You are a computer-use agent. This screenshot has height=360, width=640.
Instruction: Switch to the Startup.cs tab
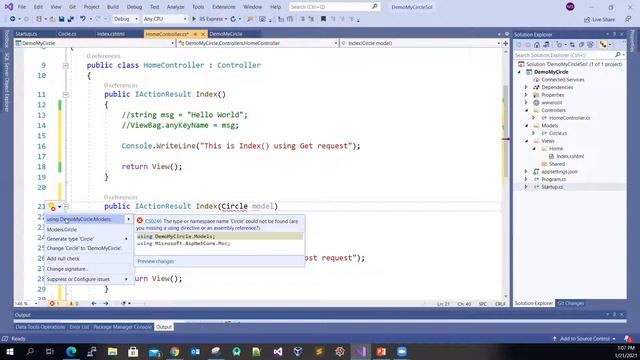(26, 34)
